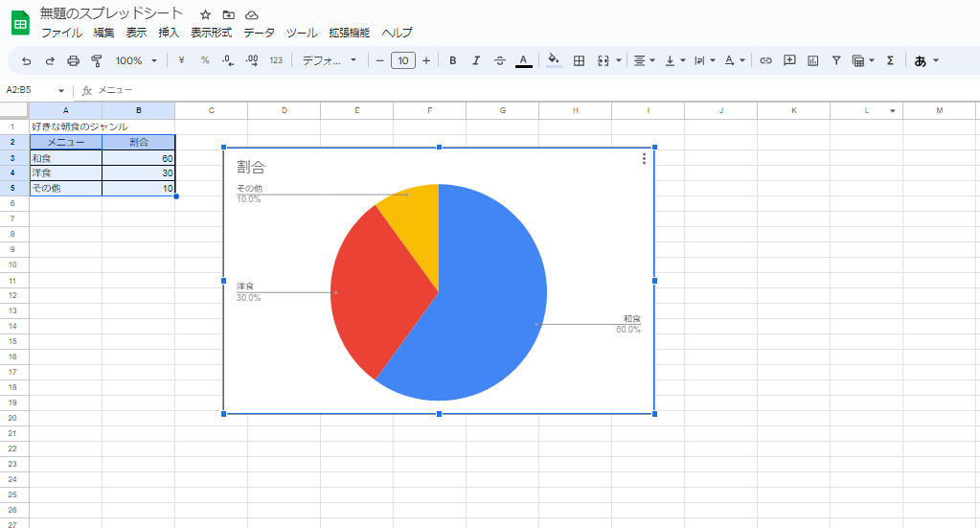
Task: Open the Name box dropdown arrow
Action: (60, 91)
